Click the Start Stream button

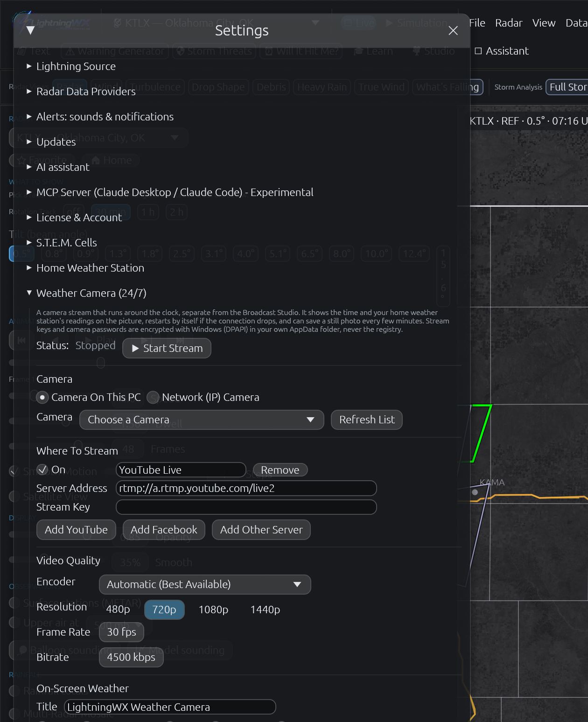(x=167, y=348)
